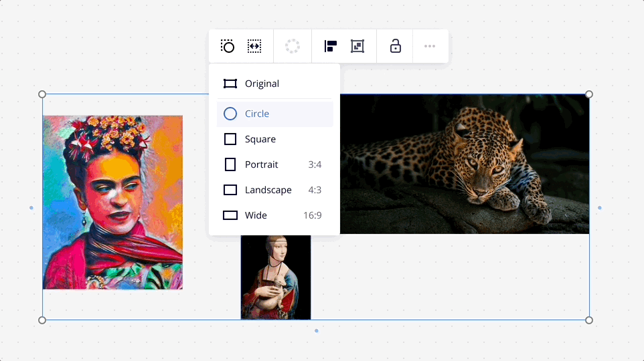Choose Landscape 4:3 crop ratio

pyautogui.click(x=274, y=190)
